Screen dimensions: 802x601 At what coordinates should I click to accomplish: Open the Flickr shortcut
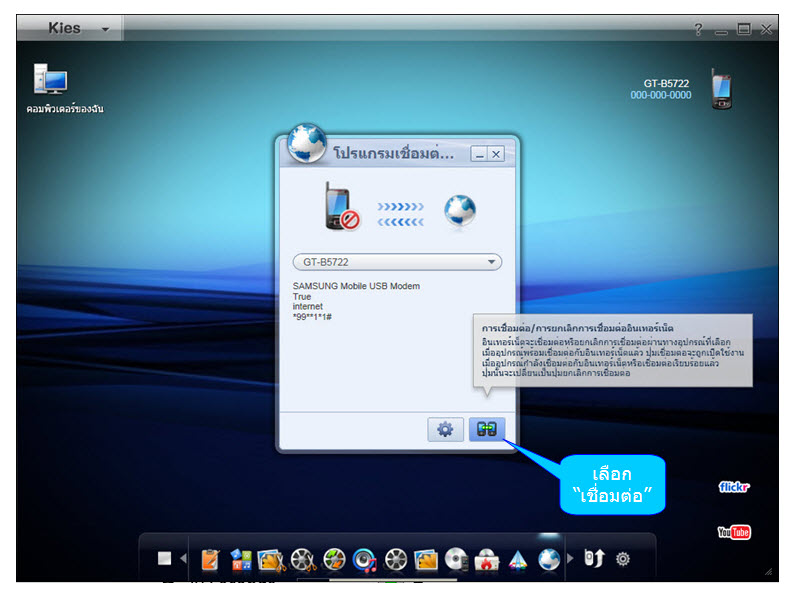pyautogui.click(x=734, y=487)
